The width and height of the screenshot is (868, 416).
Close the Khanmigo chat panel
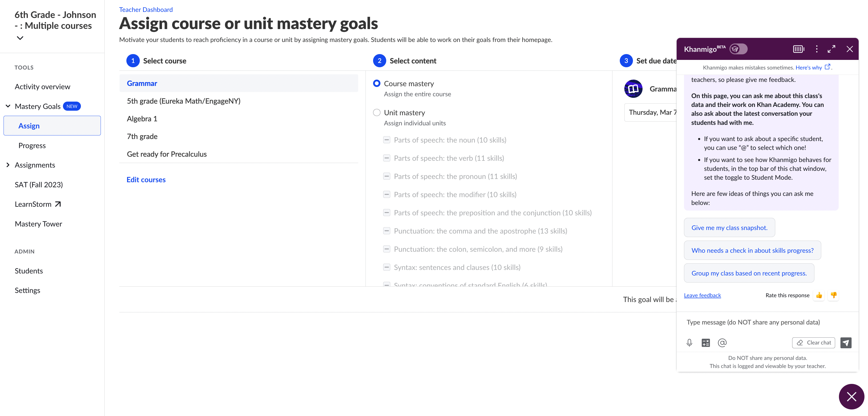coord(850,49)
